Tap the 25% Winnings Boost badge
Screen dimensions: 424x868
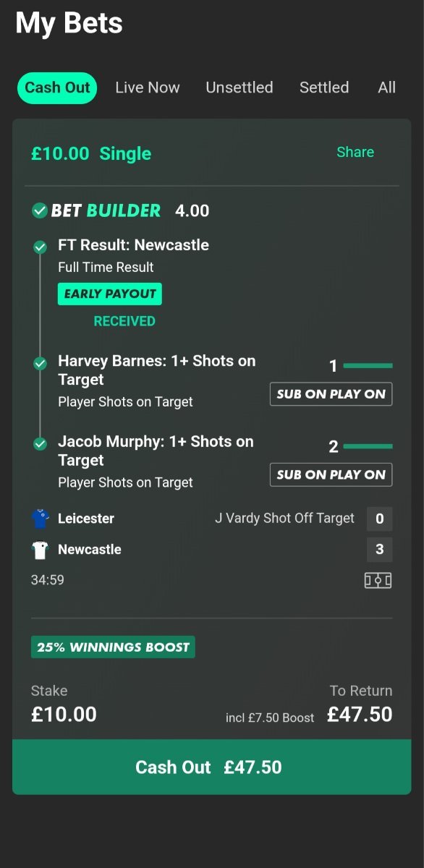tap(113, 647)
